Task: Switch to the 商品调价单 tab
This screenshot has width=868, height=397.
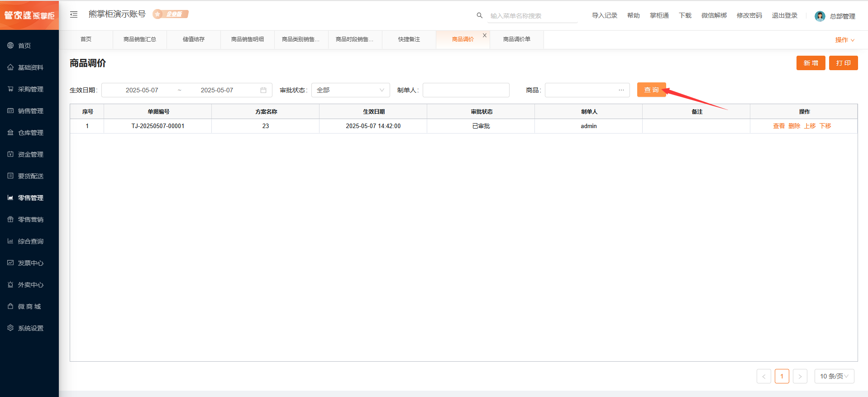Action: click(x=517, y=39)
